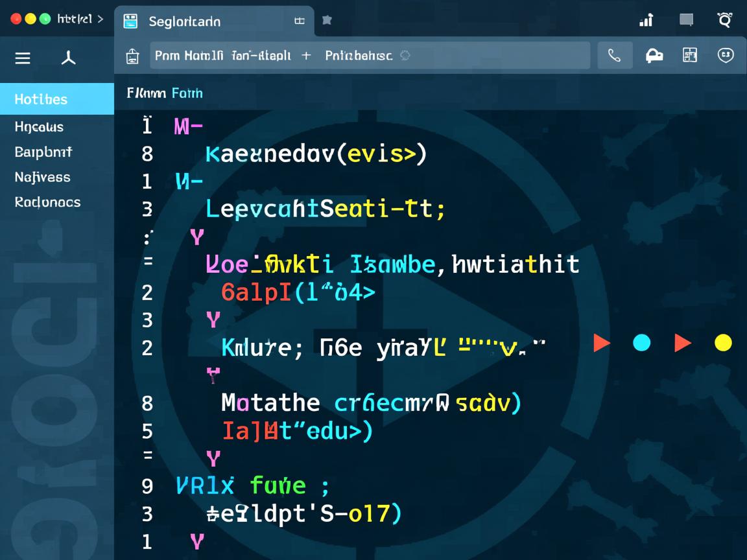The width and height of the screenshot is (747, 560).
Task: Click the phone call icon button
Action: (x=614, y=56)
